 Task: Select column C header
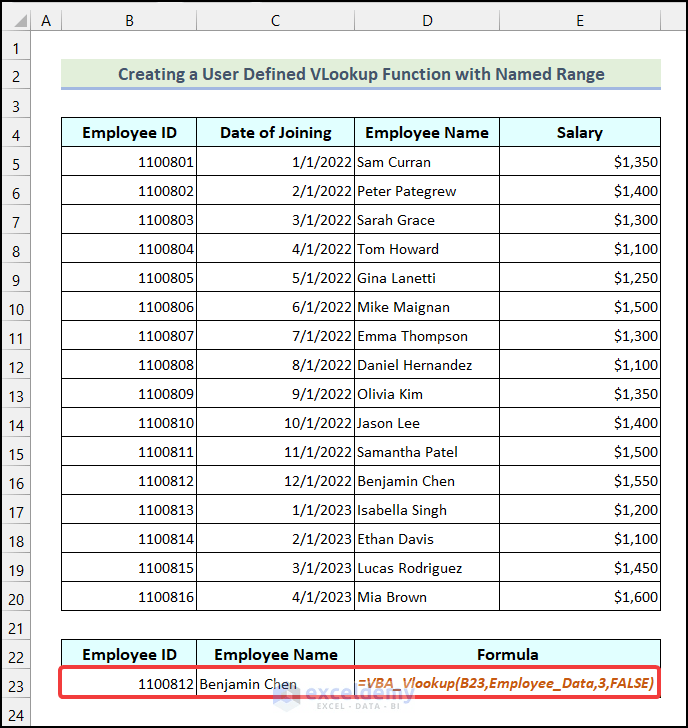point(275,20)
